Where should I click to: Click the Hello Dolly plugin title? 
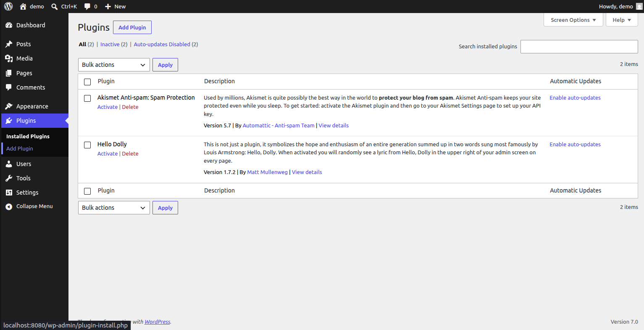click(112, 144)
